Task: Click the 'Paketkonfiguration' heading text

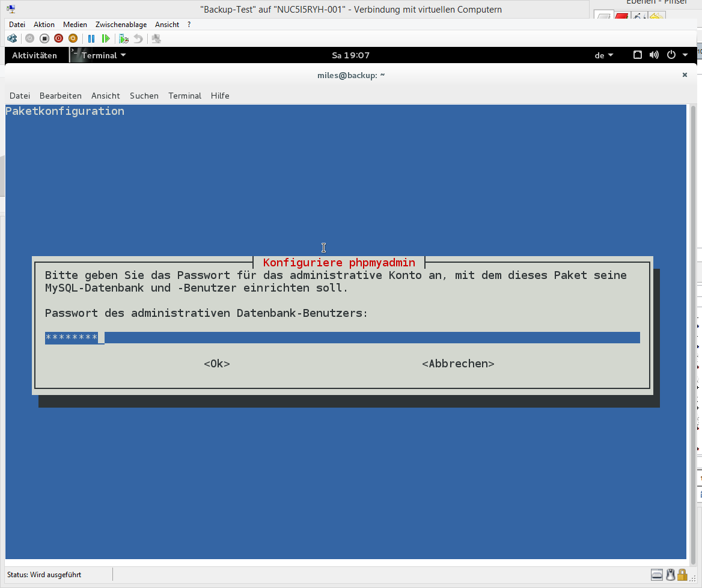Action: pyautogui.click(x=65, y=111)
